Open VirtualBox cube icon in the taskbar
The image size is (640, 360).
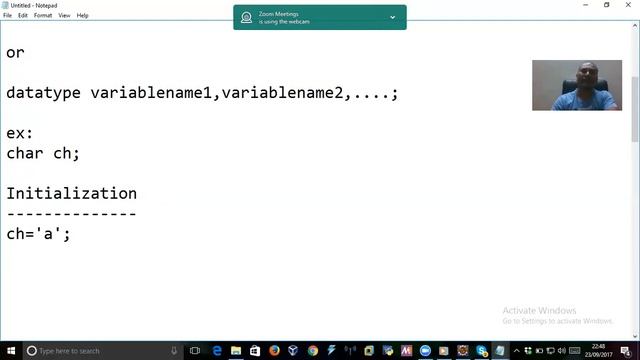293,351
